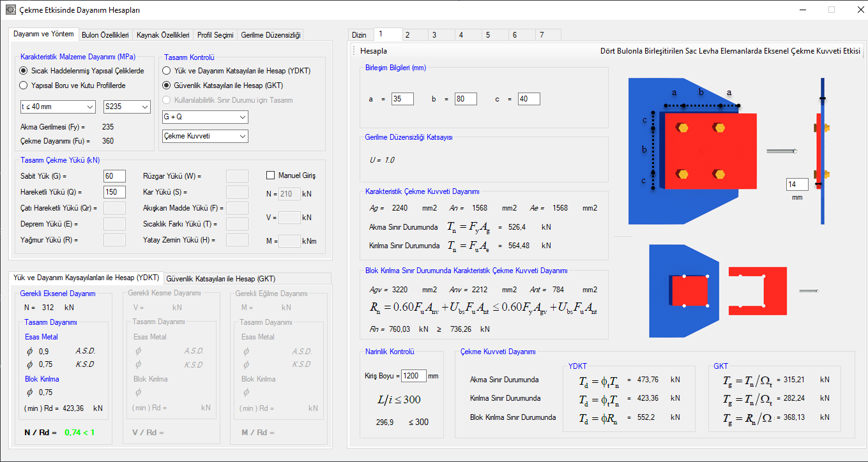Click the Kiriş Boyu field showing 1200

coord(414,376)
